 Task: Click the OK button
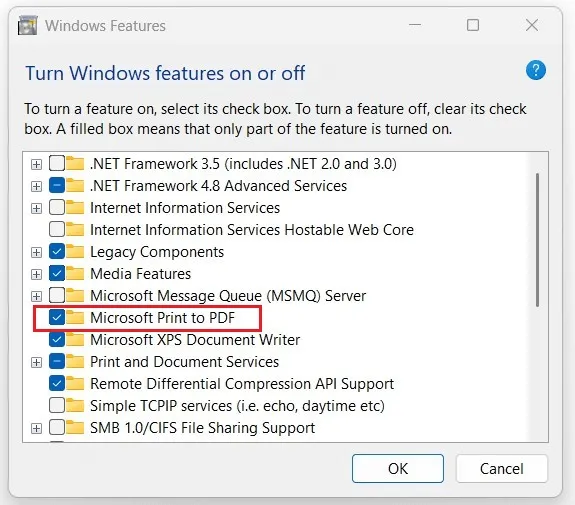(398, 468)
